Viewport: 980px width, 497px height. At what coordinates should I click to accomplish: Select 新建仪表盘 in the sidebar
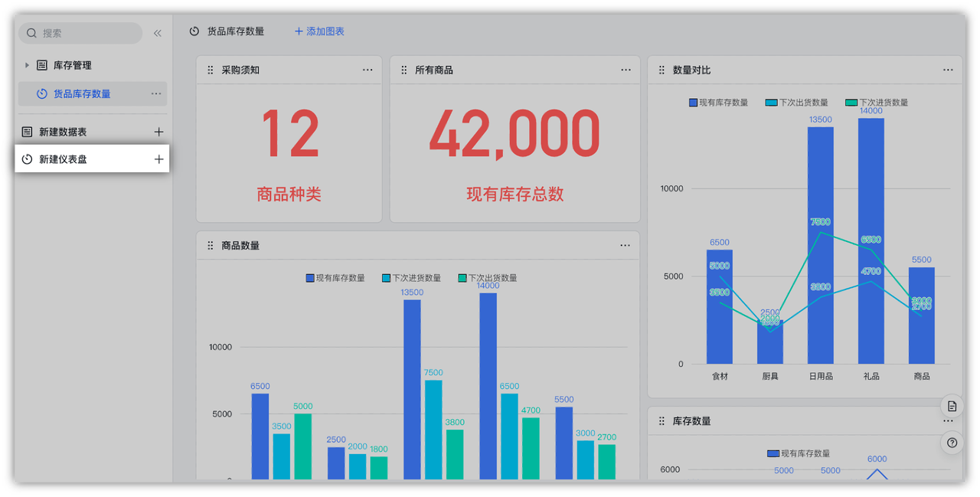point(63,159)
